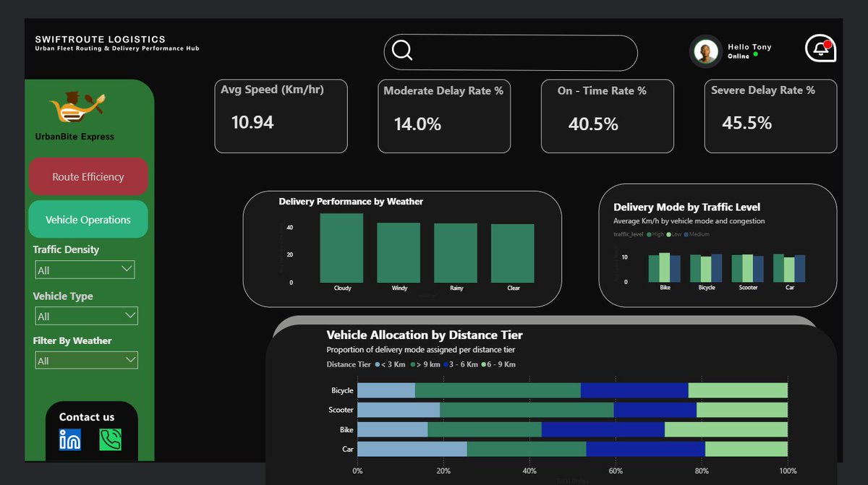Viewport: 868px width, 485px height.
Task: Click the Bike label in traffic chart
Action: (x=665, y=288)
